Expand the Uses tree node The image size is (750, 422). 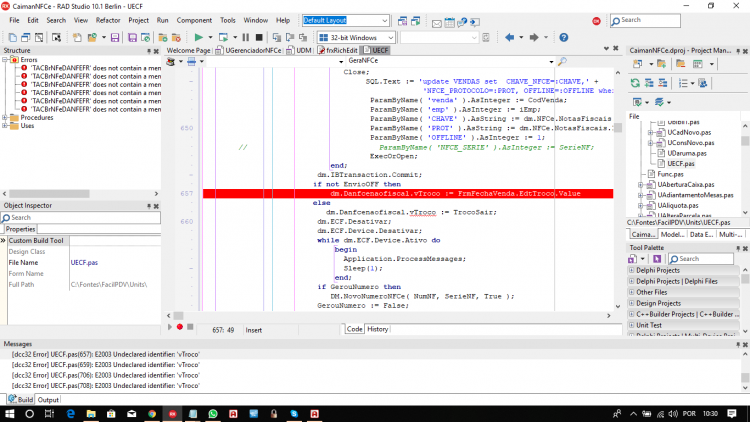[x=5, y=126]
